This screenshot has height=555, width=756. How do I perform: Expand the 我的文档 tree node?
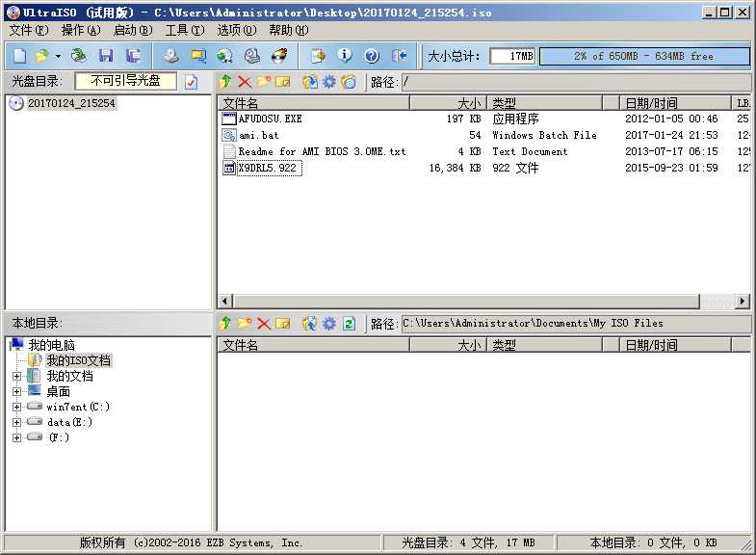17,376
